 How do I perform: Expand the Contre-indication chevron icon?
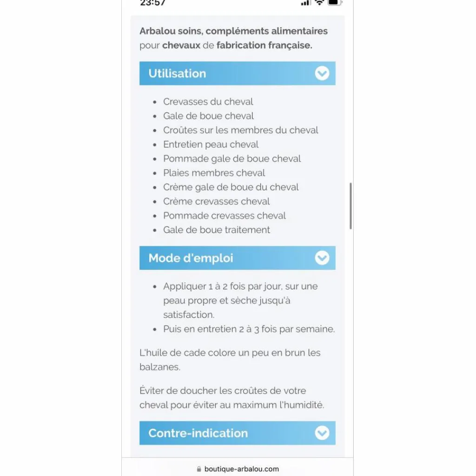pyautogui.click(x=322, y=433)
